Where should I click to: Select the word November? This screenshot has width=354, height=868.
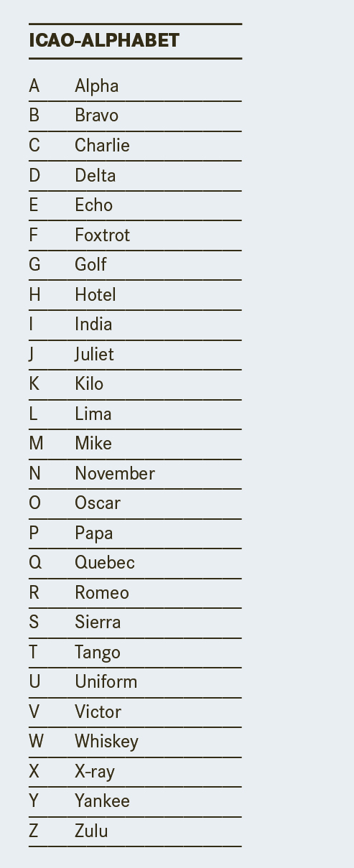(115, 474)
